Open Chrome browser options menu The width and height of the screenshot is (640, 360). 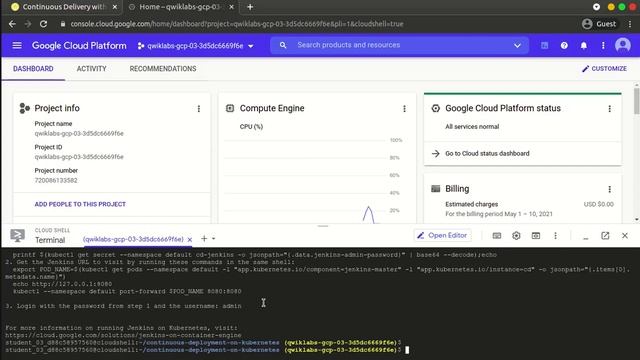[630, 24]
